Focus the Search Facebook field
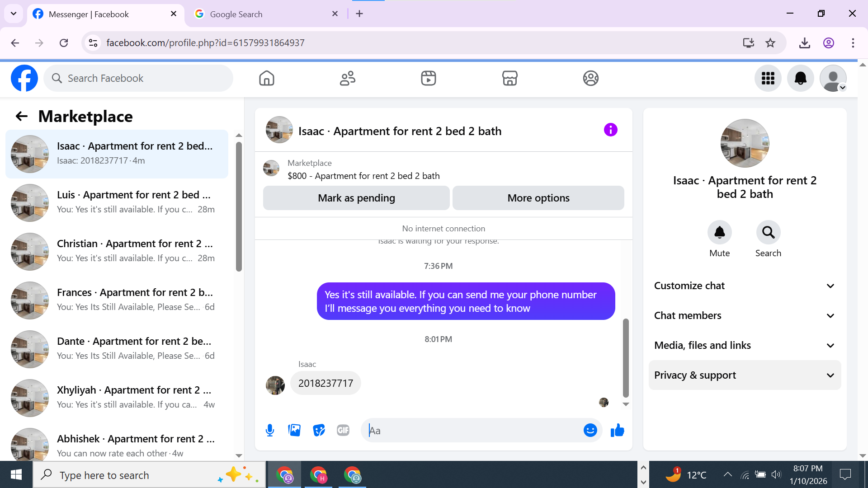 (138, 78)
